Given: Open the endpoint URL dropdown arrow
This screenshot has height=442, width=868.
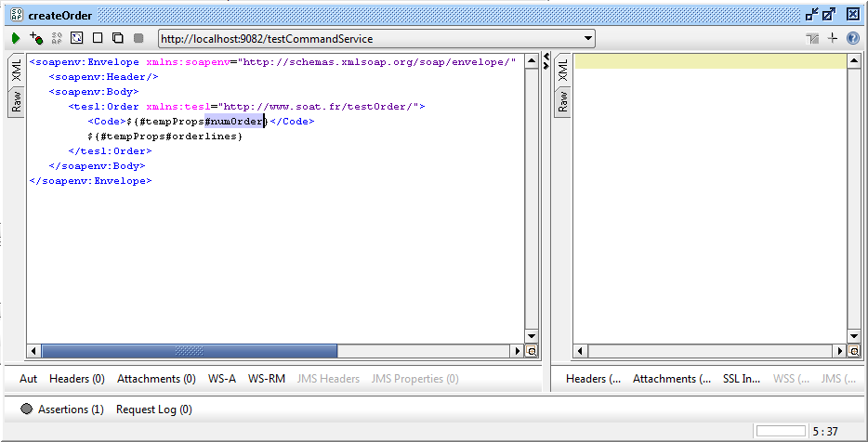Looking at the screenshot, I should tap(588, 39).
